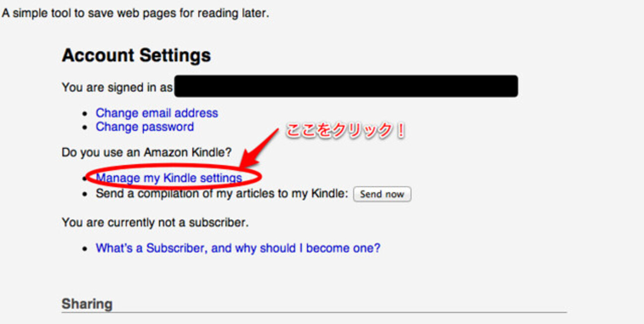
Task: Click the bullet beside Change password
Action: click(x=86, y=128)
